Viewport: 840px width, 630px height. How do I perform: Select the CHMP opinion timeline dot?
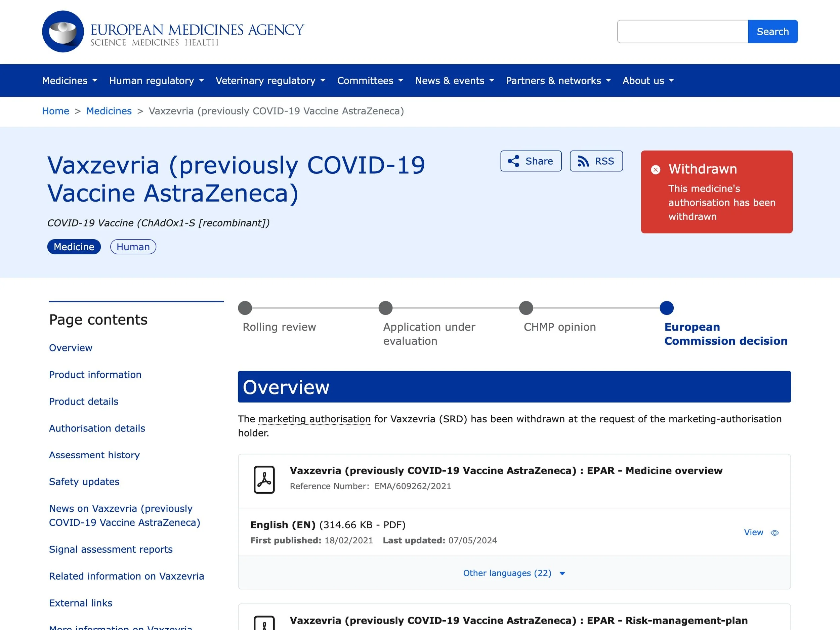click(526, 308)
